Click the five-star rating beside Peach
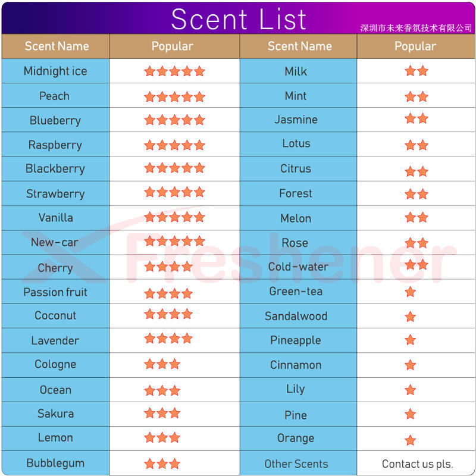 pyautogui.click(x=174, y=97)
